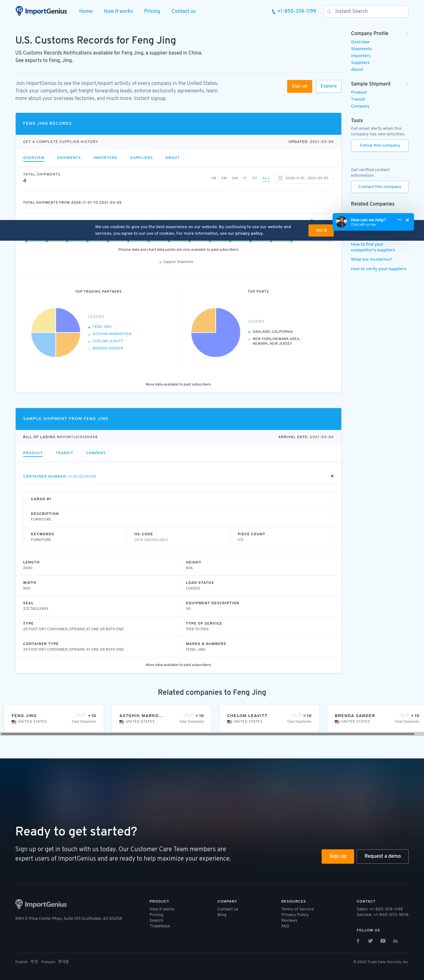This screenshot has height=980, width=424.
Task: Select the 1Y time range
Action: coord(245,178)
